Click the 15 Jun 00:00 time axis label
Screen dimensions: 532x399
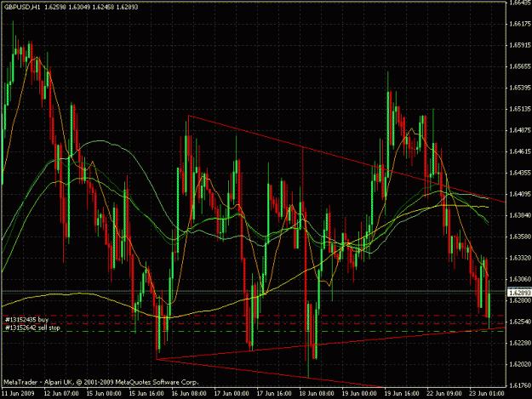(x=104, y=394)
